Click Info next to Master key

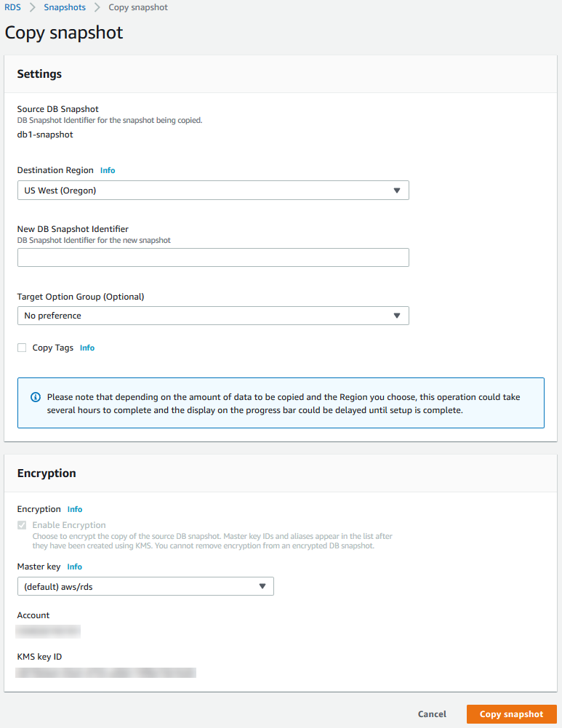[x=74, y=567]
